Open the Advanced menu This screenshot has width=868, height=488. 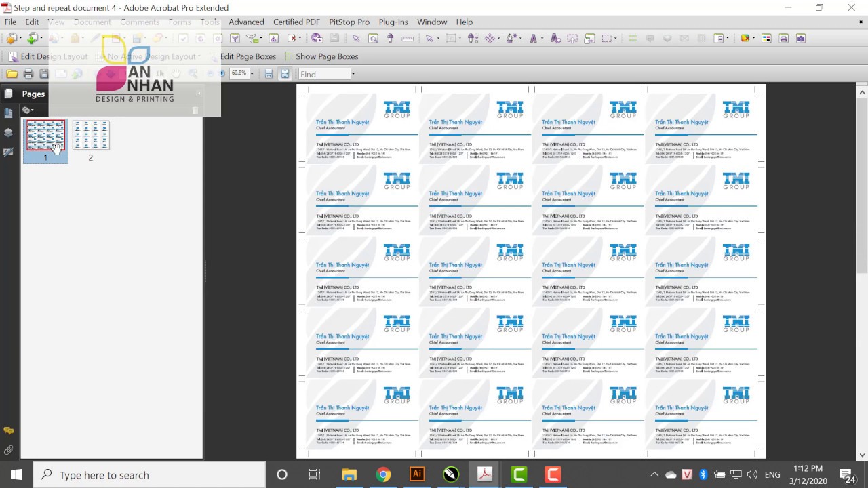[246, 22]
